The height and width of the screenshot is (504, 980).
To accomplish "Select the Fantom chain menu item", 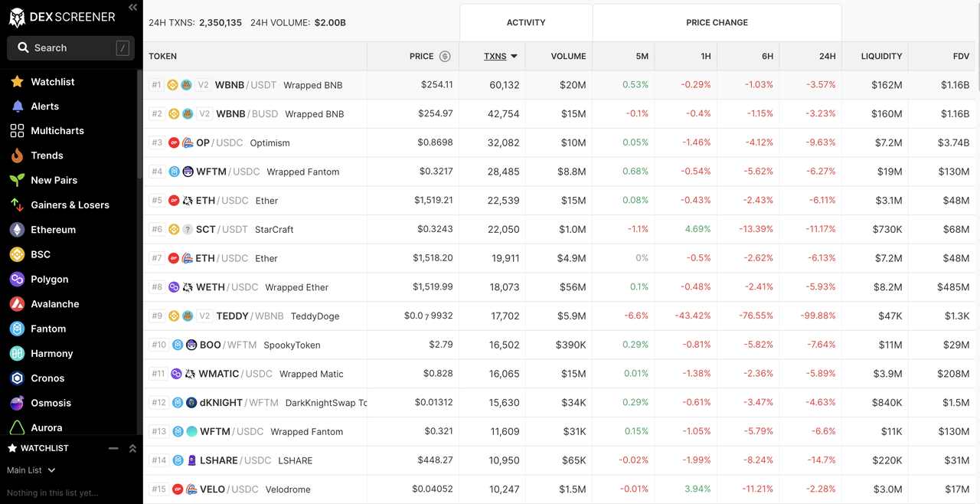I will pyautogui.click(x=48, y=329).
